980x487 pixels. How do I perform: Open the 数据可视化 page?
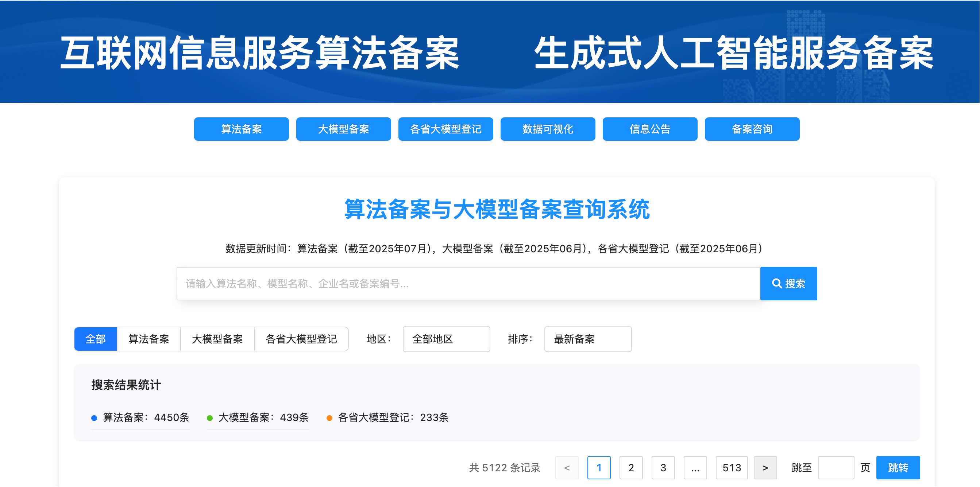[547, 129]
